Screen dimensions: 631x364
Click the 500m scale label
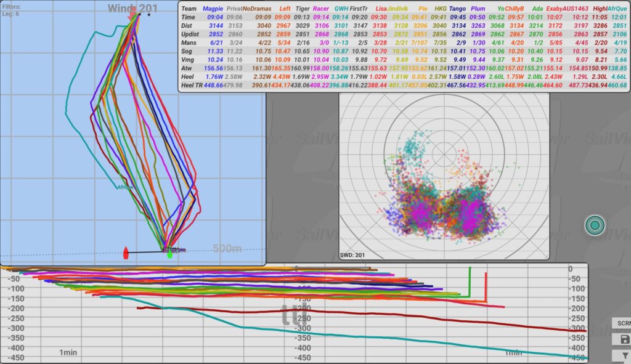[x=227, y=249]
